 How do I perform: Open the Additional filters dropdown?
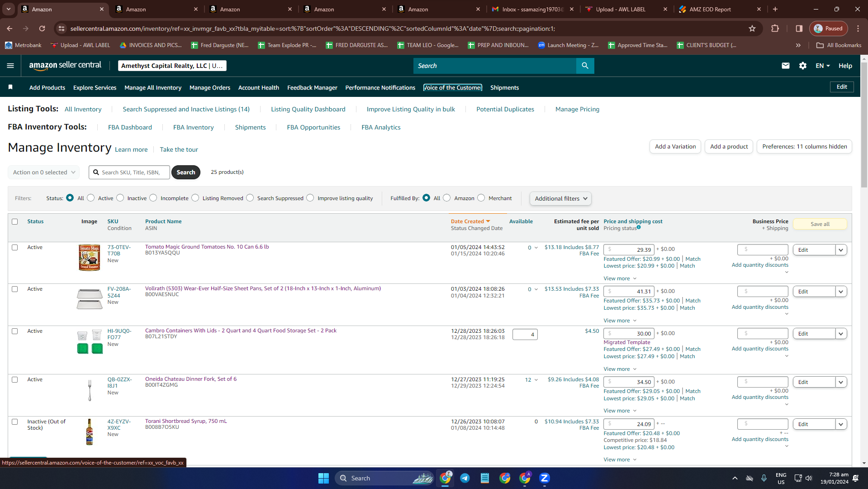560,198
